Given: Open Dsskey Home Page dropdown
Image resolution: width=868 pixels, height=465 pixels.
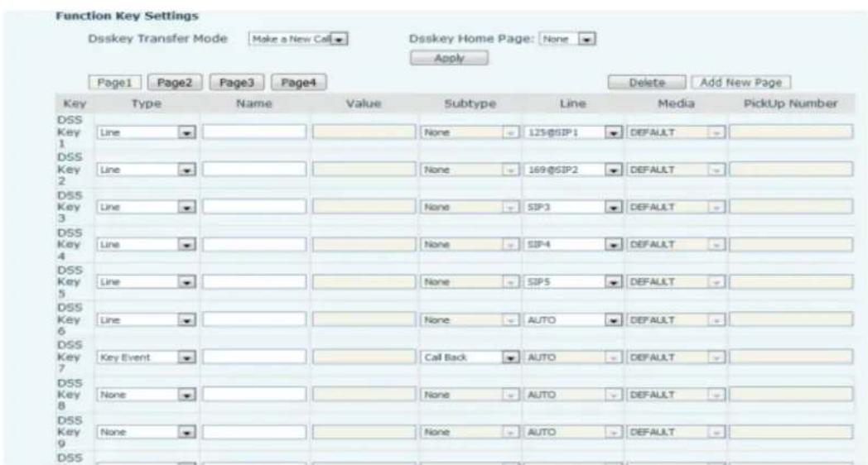Looking at the screenshot, I should tap(567, 39).
